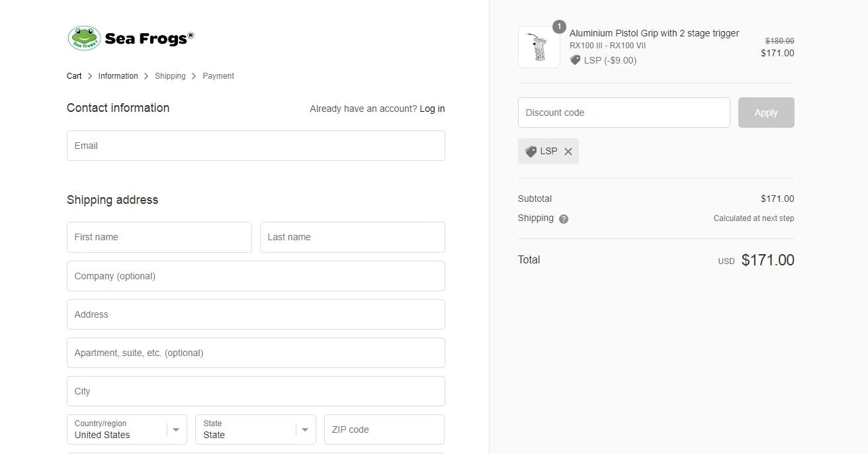Click the LSP tag icon under product name
Image resolution: width=868 pixels, height=454 pixels.
tap(575, 60)
